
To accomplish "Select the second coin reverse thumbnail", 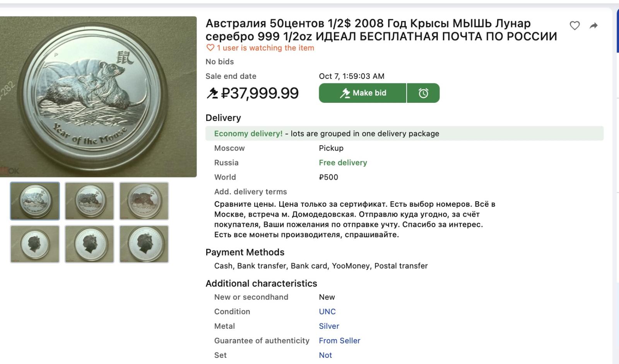I will click(89, 201).
